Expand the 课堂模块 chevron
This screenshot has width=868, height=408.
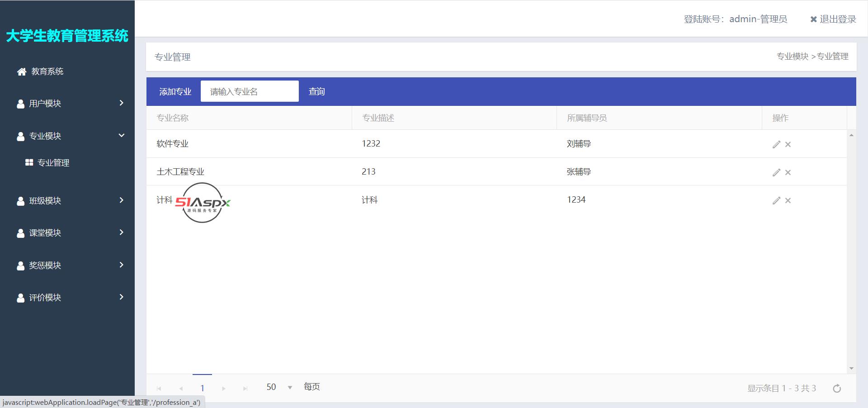[x=121, y=232]
